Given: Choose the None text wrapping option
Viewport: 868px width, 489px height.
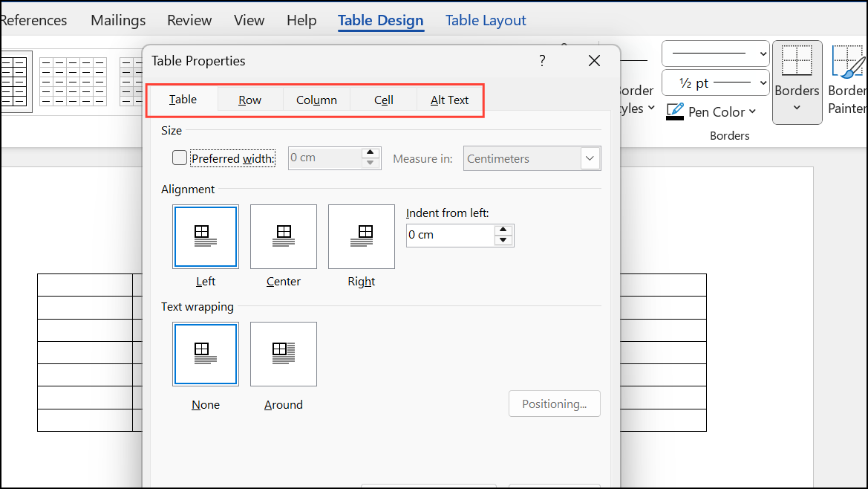Looking at the screenshot, I should point(206,354).
